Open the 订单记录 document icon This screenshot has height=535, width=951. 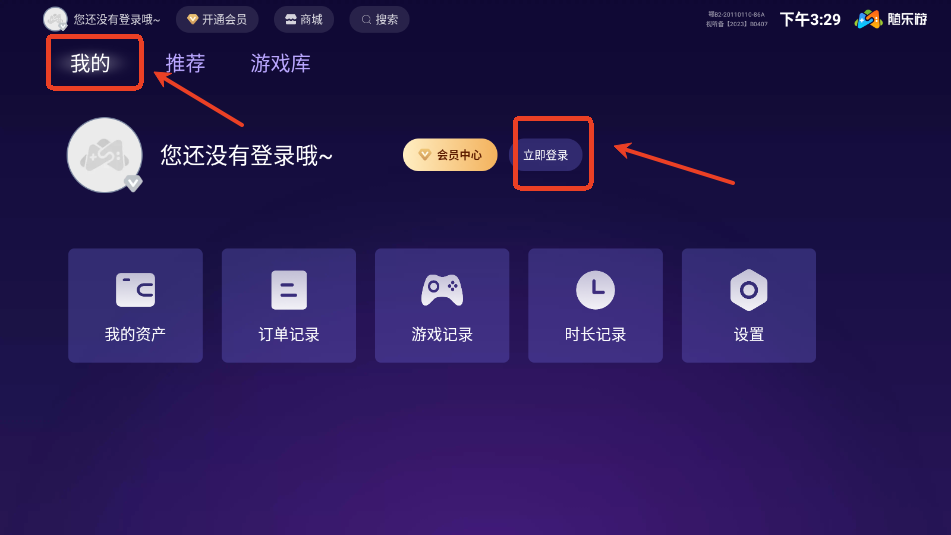[289, 290]
